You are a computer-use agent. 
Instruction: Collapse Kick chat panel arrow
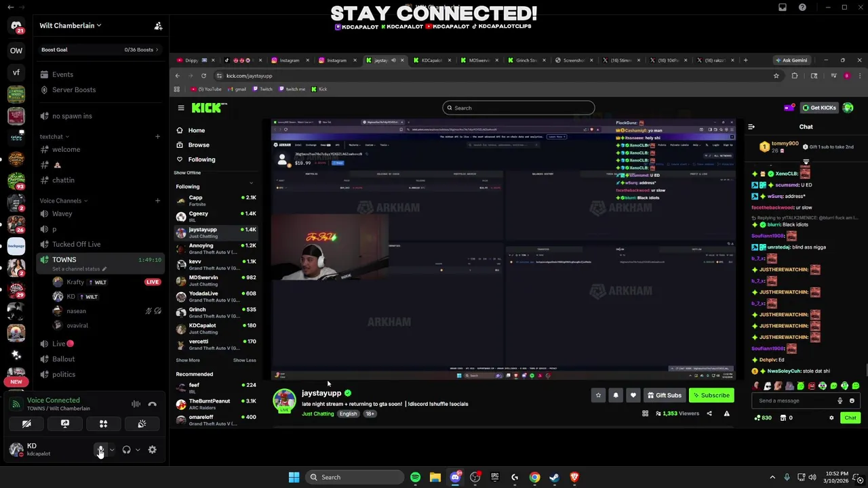751,127
